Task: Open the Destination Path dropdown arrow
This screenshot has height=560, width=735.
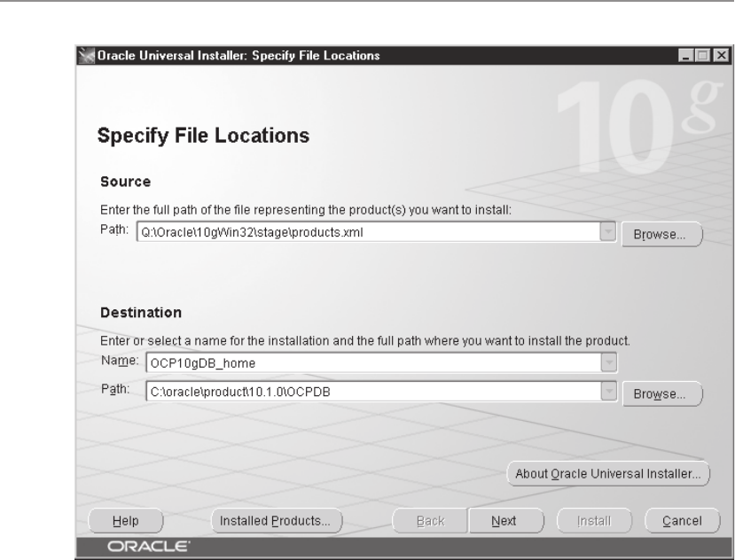Action: click(x=608, y=392)
